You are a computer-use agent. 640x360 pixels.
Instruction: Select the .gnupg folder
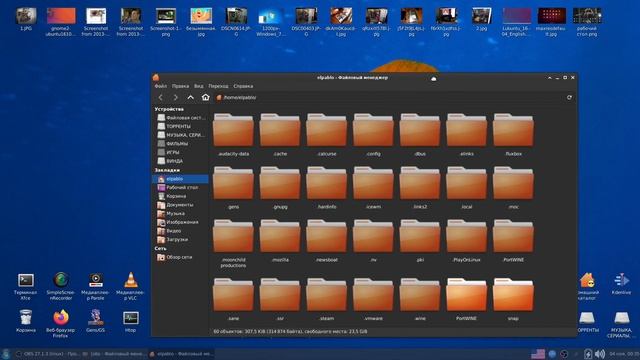[280, 188]
